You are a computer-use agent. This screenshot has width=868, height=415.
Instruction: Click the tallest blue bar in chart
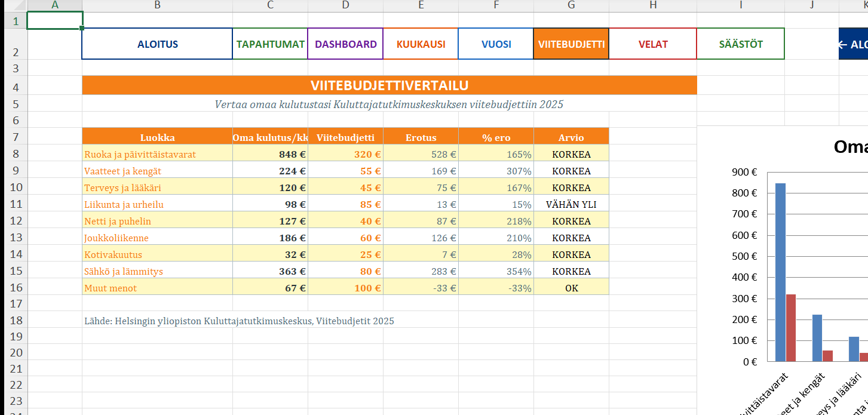click(780, 272)
